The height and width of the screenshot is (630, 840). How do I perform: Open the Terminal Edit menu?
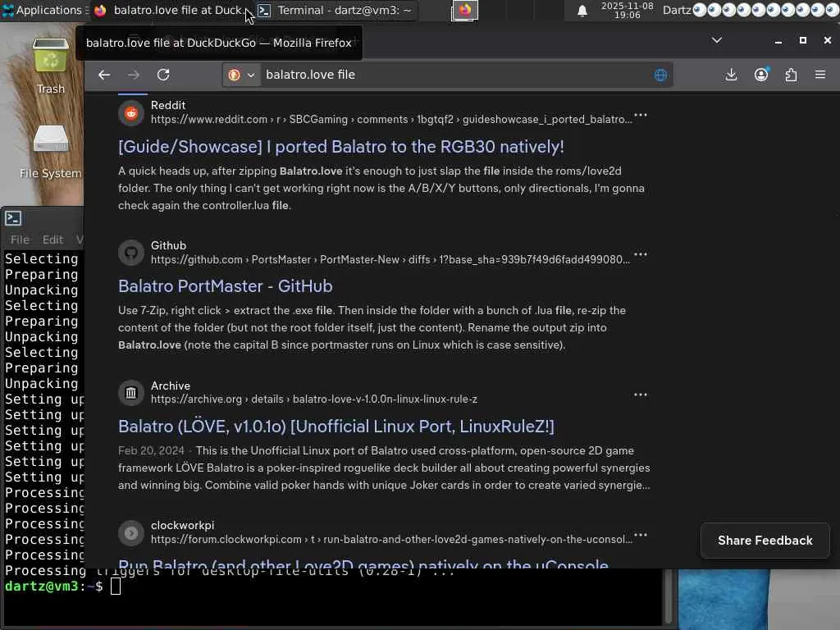tap(52, 240)
